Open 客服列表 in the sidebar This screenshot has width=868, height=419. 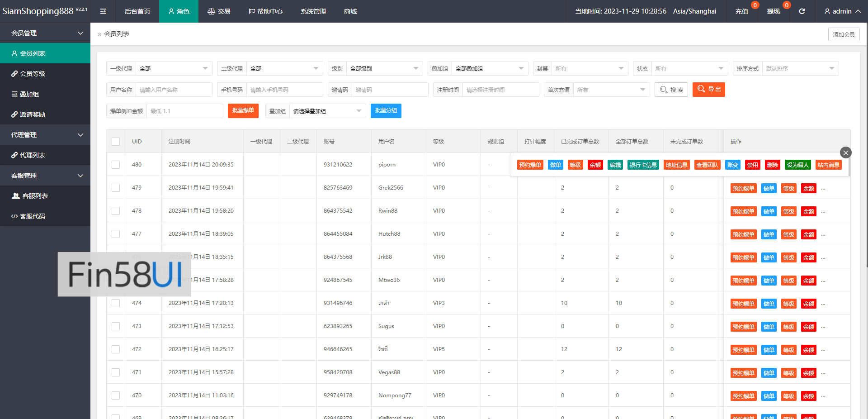[x=35, y=196]
